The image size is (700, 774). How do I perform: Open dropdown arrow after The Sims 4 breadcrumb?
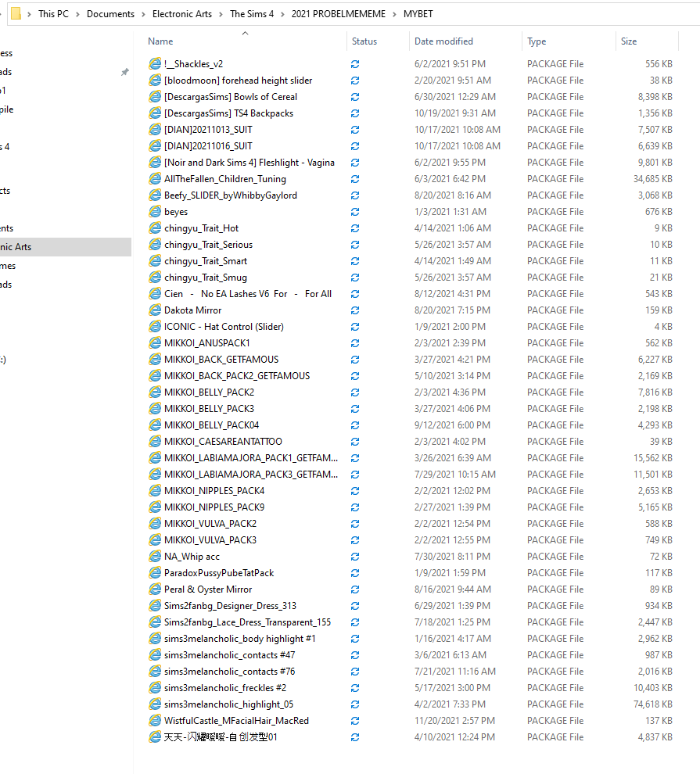pos(282,14)
